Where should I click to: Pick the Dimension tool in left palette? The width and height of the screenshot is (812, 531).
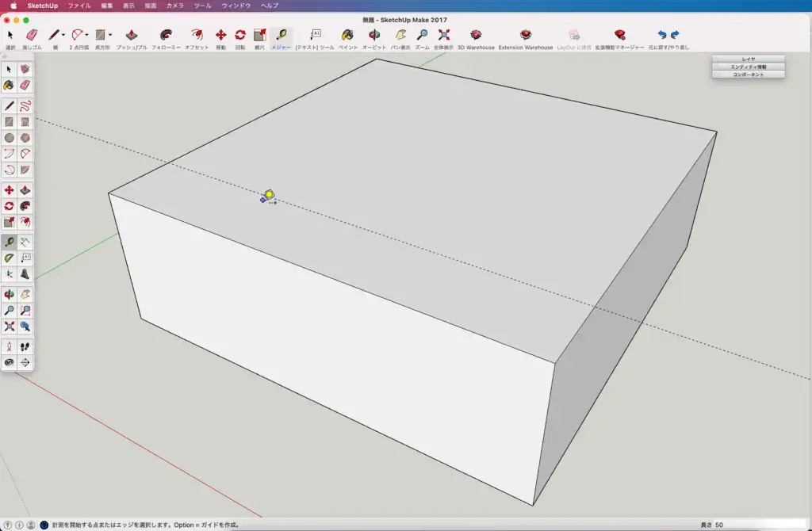tap(25, 242)
